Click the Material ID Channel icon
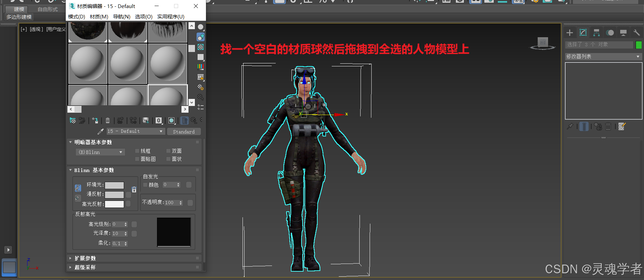This screenshot has height=280, width=644. [159, 120]
